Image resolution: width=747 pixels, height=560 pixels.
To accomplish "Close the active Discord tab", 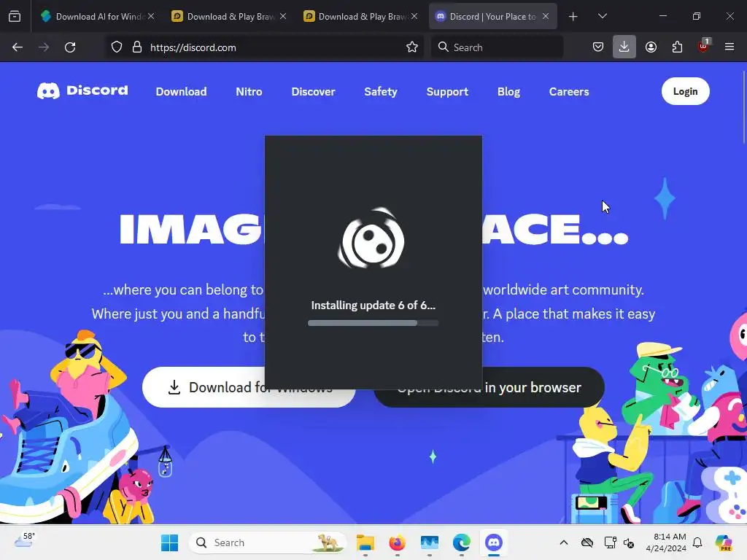I will (x=546, y=16).
